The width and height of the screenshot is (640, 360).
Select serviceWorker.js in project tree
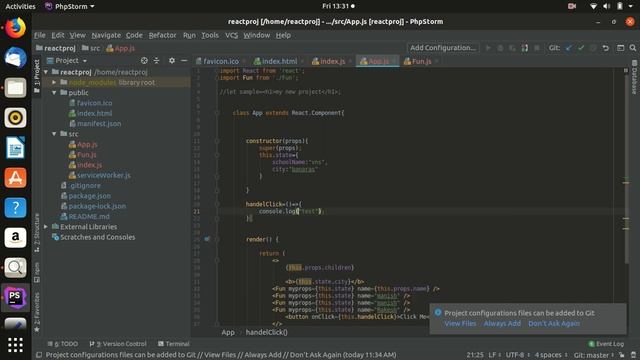coord(104,175)
